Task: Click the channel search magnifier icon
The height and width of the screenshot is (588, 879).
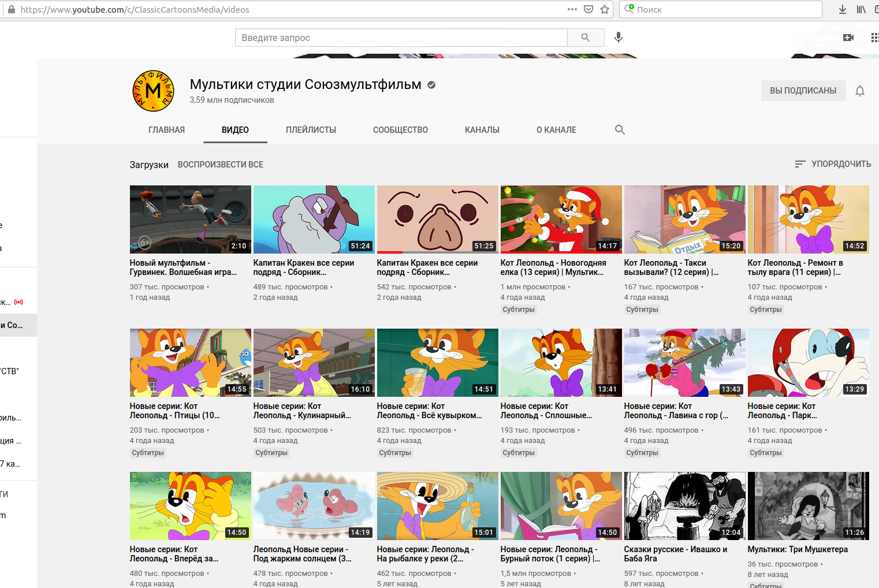Action: tap(620, 130)
